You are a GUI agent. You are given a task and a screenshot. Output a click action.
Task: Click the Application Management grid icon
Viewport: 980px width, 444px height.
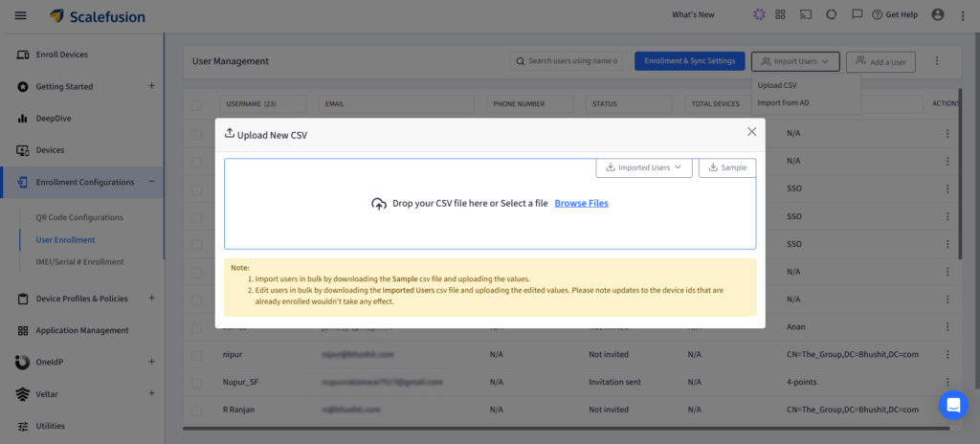(23, 330)
